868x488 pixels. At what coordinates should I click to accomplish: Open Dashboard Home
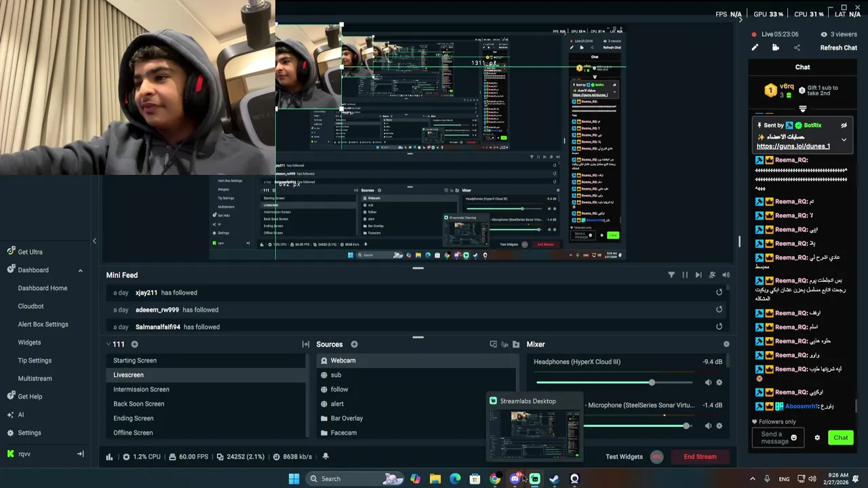click(x=42, y=288)
